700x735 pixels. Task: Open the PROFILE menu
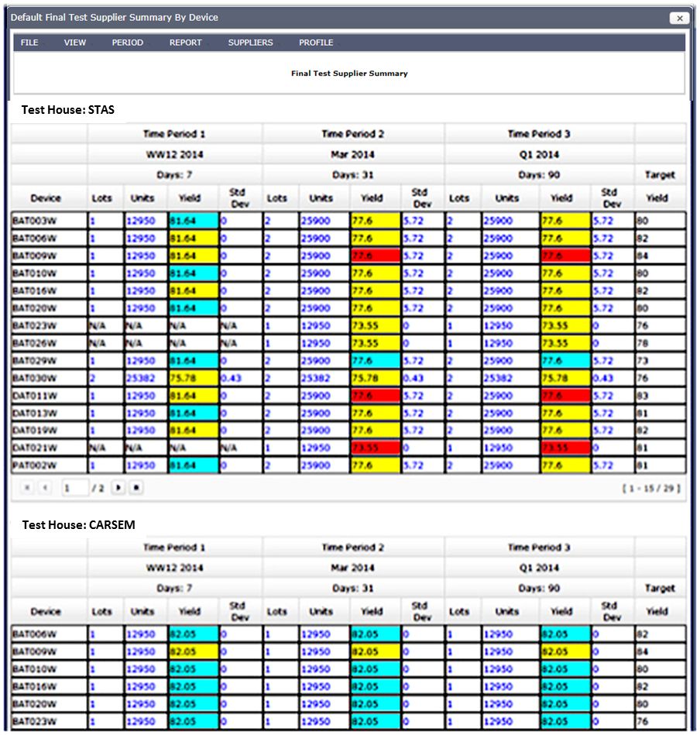pos(316,43)
